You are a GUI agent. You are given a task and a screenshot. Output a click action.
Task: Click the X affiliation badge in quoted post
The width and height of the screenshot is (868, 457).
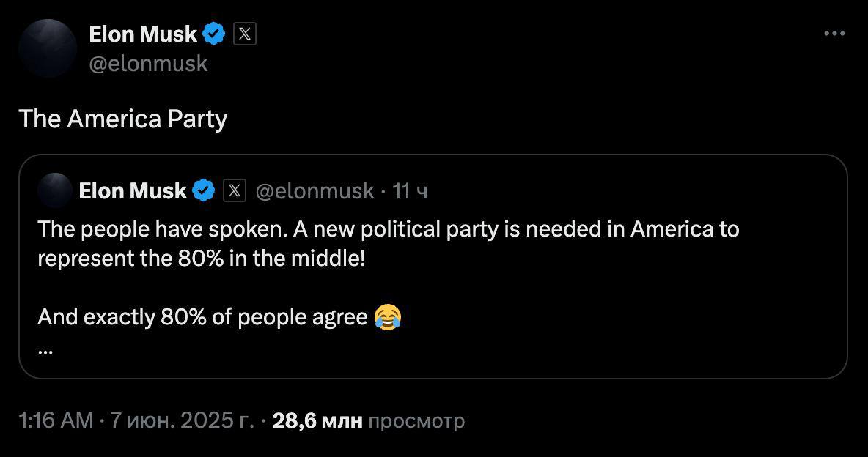234,191
